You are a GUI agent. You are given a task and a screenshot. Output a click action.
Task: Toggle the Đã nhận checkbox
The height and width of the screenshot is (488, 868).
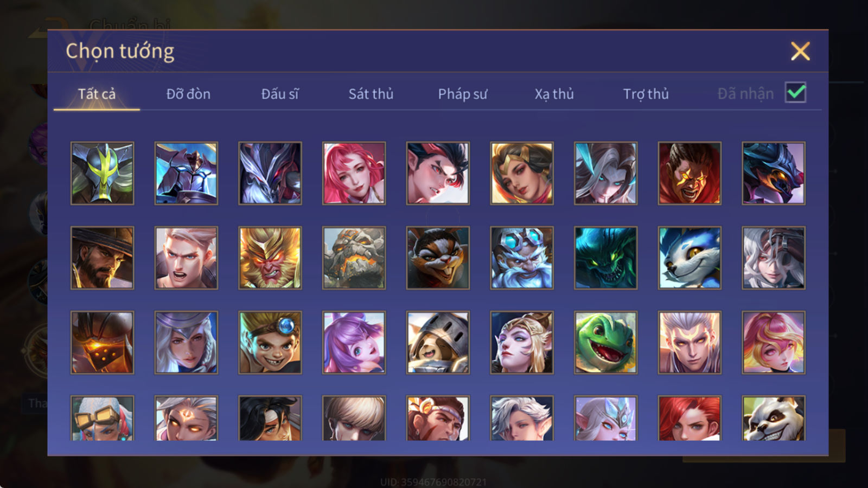point(795,93)
